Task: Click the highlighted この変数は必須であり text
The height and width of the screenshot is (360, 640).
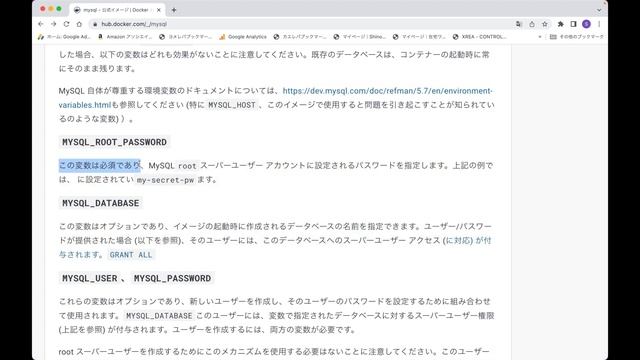Action: 100,165
